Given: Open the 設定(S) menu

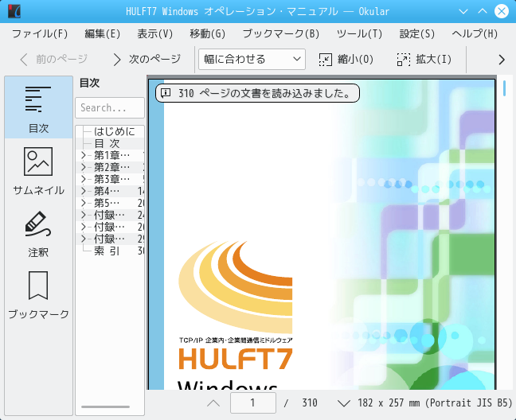Looking at the screenshot, I should click(x=416, y=33).
